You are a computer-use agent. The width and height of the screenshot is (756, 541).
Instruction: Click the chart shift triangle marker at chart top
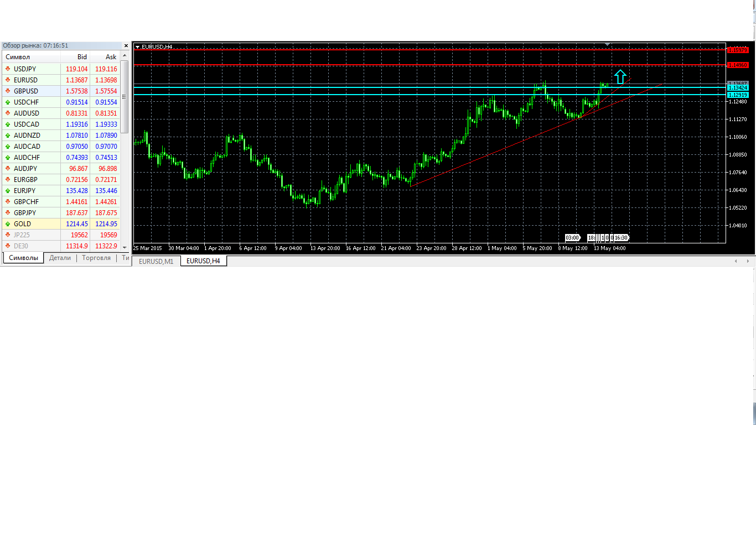point(608,44)
